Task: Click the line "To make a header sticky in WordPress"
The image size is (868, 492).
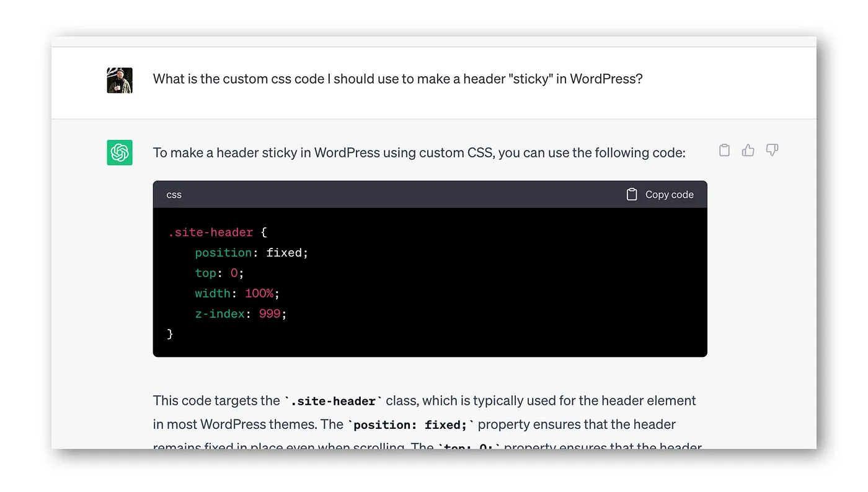Action: [419, 152]
